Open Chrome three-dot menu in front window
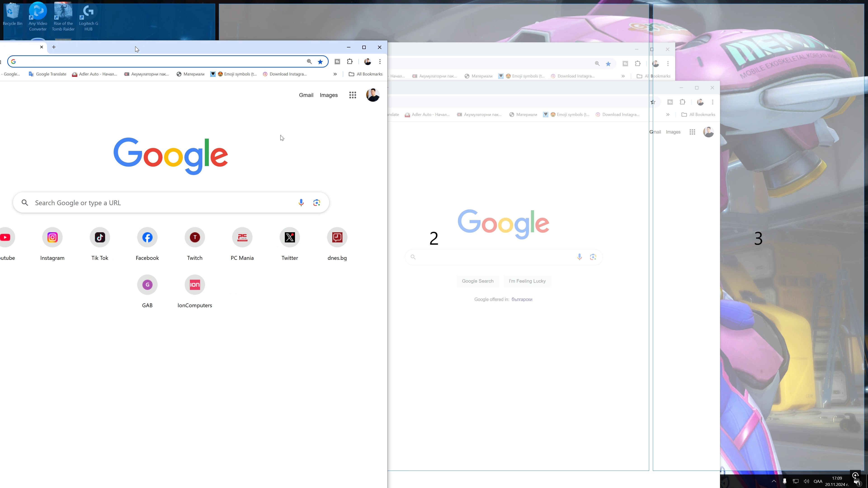This screenshot has width=868, height=488. pos(380,62)
